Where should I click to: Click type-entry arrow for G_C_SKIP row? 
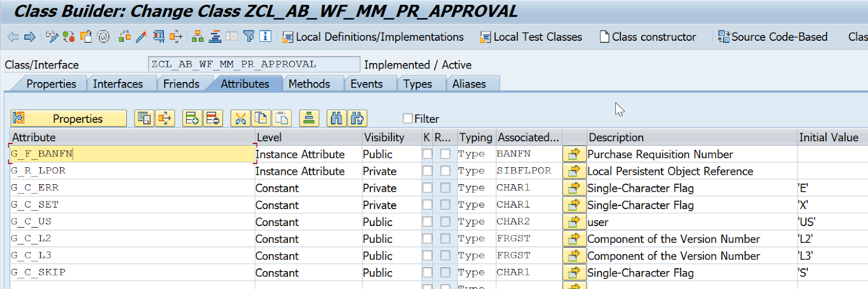(x=574, y=273)
